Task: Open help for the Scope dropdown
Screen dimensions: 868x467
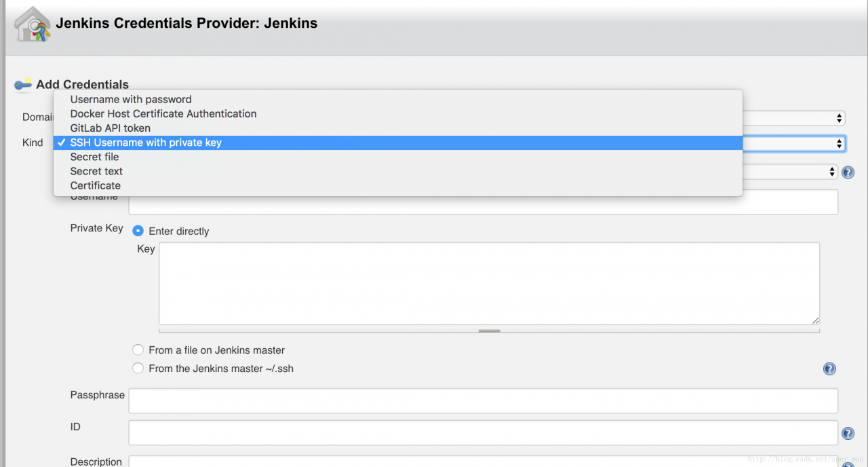Action: click(848, 172)
